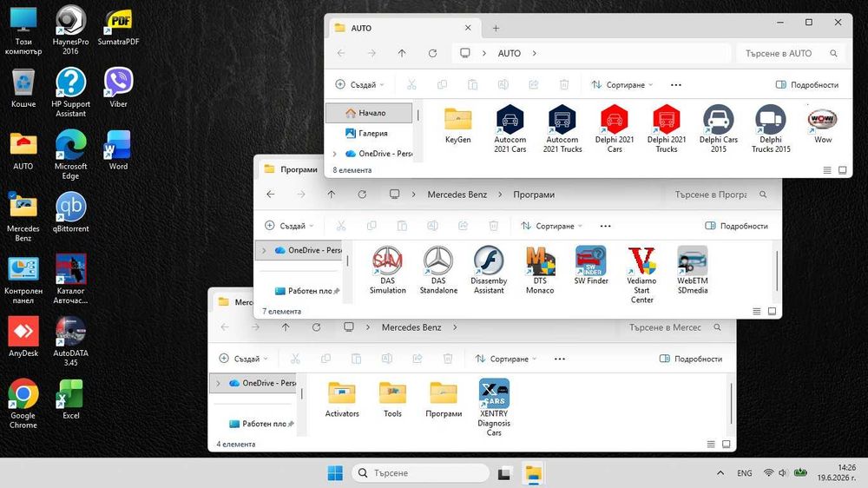Screen dimensions: 868x488
Task: Switch Mercedes Benz window to large icons view
Action: pyautogui.click(x=727, y=445)
